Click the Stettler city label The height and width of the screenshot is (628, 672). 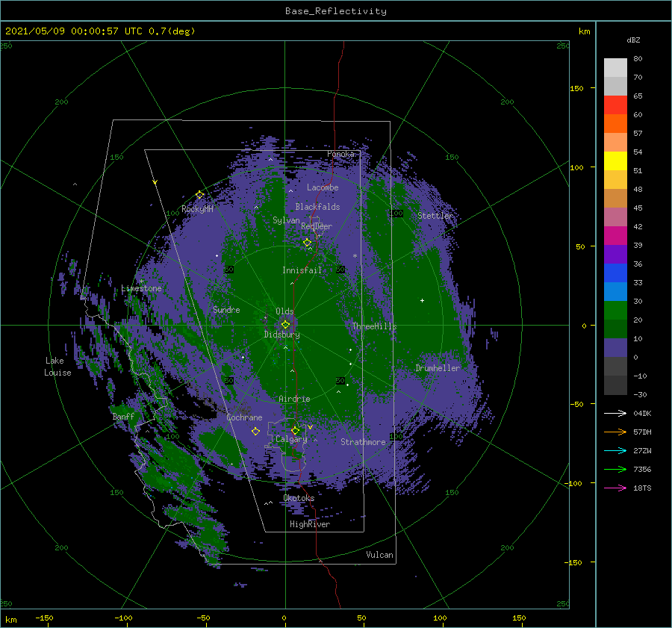(435, 216)
